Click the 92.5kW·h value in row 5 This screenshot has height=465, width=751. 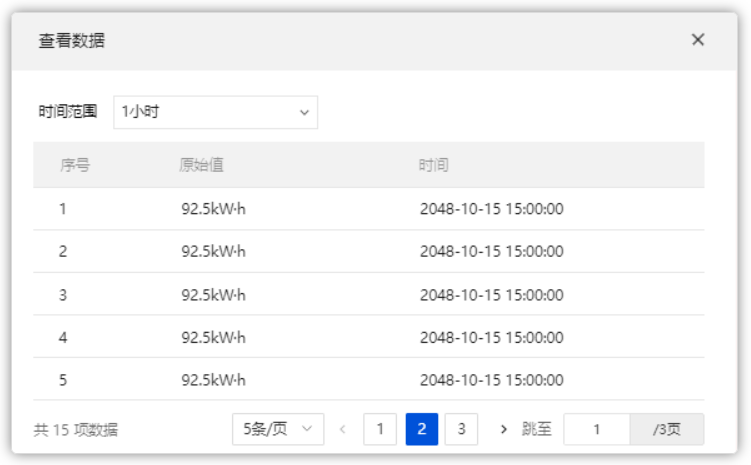click(213, 380)
